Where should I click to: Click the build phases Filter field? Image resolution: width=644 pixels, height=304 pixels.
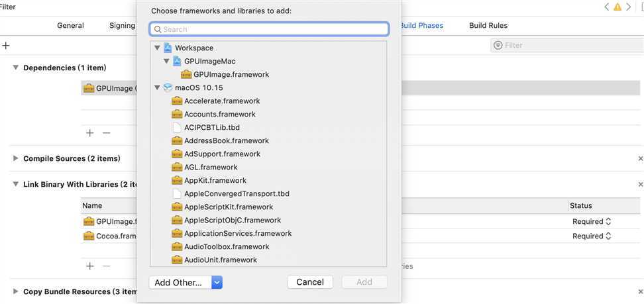click(x=567, y=45)
